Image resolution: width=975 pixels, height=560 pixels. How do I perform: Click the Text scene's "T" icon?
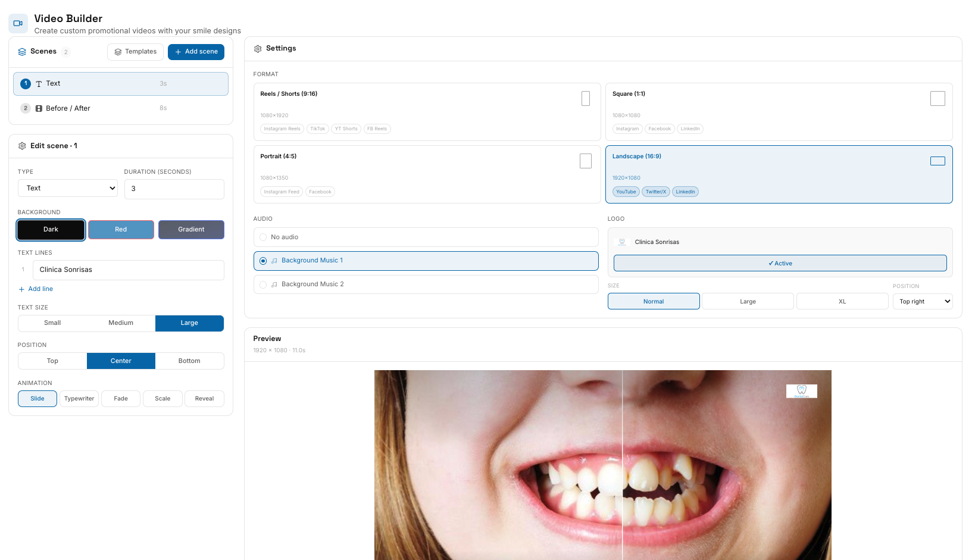39,83
